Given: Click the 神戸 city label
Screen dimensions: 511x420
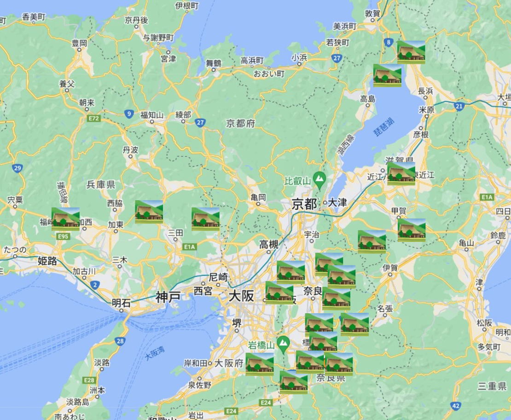Looking at the screenshot, I should pos(168,297).
